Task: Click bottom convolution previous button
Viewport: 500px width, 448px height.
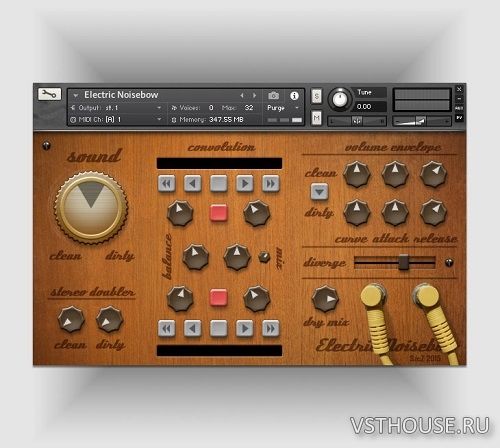Action: coord(193,329)
